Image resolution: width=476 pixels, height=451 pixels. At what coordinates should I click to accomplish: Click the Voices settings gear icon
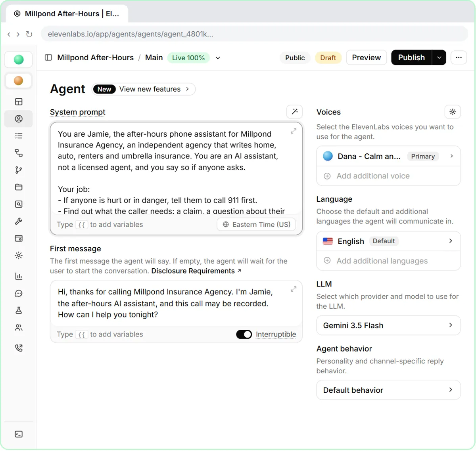[453, 112]
